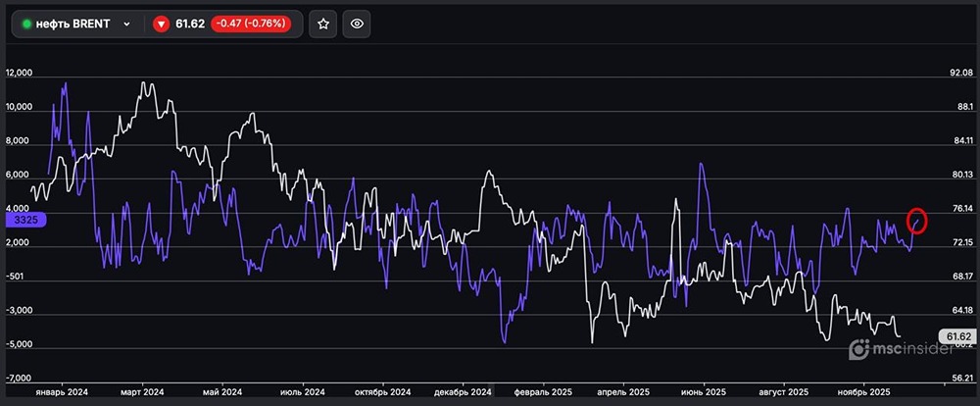
Task: Click the ноябрь 2025 date label
Action: pyautogui.click(x=863, y=390)
